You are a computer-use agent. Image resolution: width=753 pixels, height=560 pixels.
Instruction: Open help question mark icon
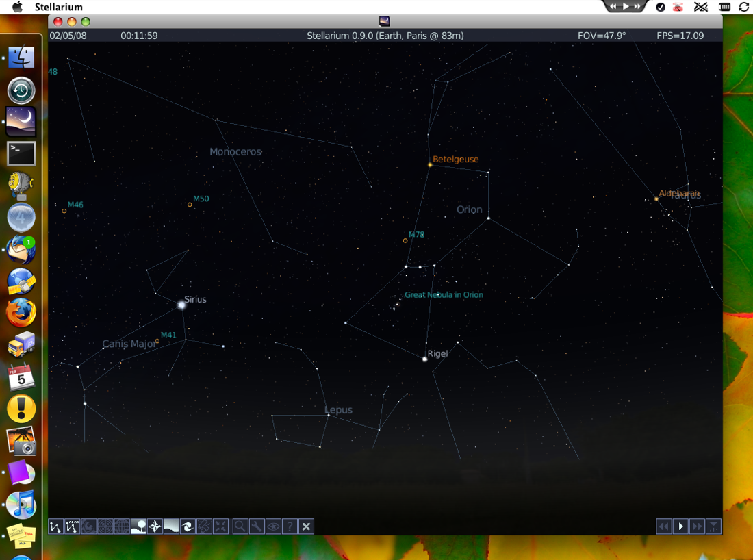point(290,527)
